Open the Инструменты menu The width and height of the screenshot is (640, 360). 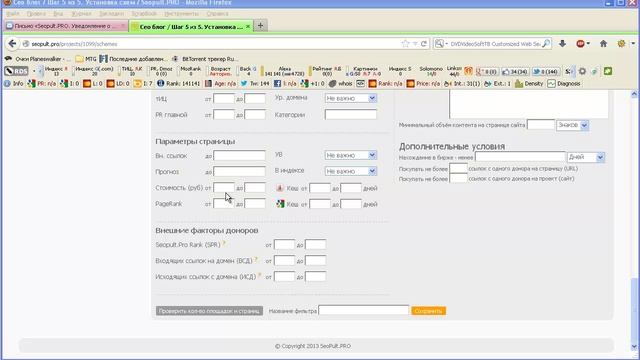tap(181, 14)
